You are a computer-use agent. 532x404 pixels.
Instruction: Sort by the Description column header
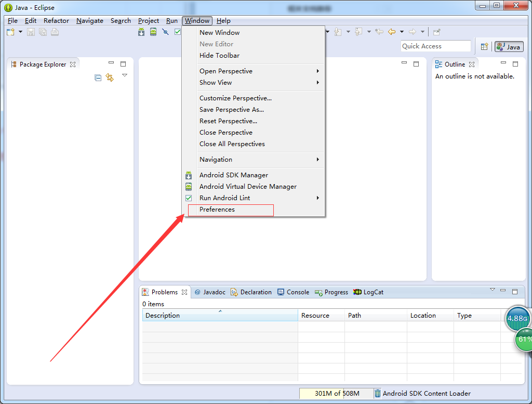click(x=220, y=316)
